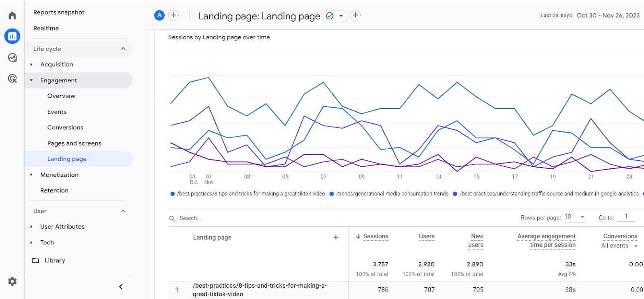This screenshot has width=644, height=299.
Task: Click row 1 sessions value 786
Action: coord(383,290)
